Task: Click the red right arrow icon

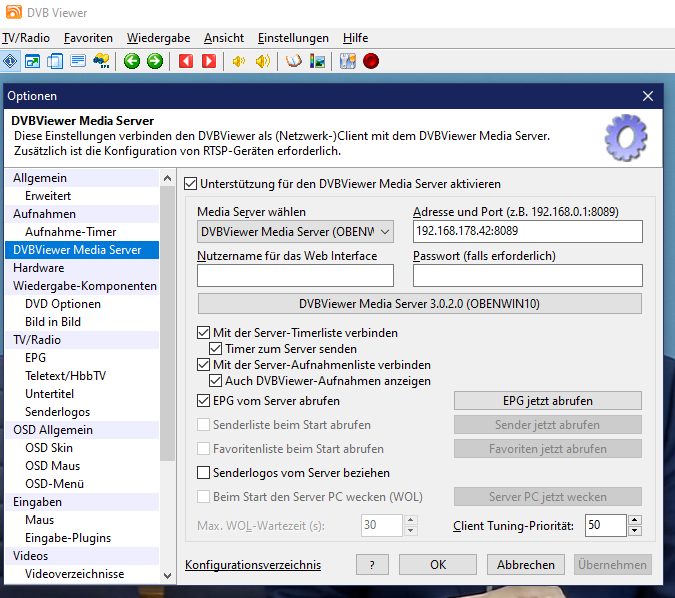Action: point(209,61)
